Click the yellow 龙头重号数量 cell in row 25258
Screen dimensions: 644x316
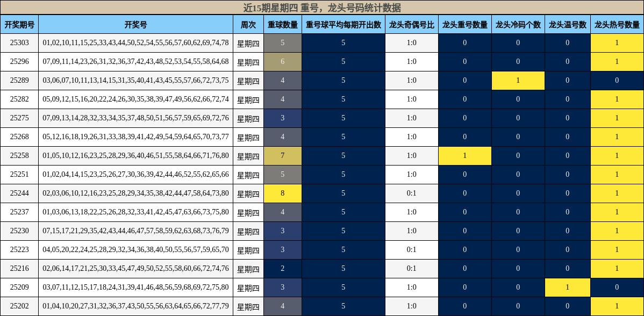tap(465, 155)
